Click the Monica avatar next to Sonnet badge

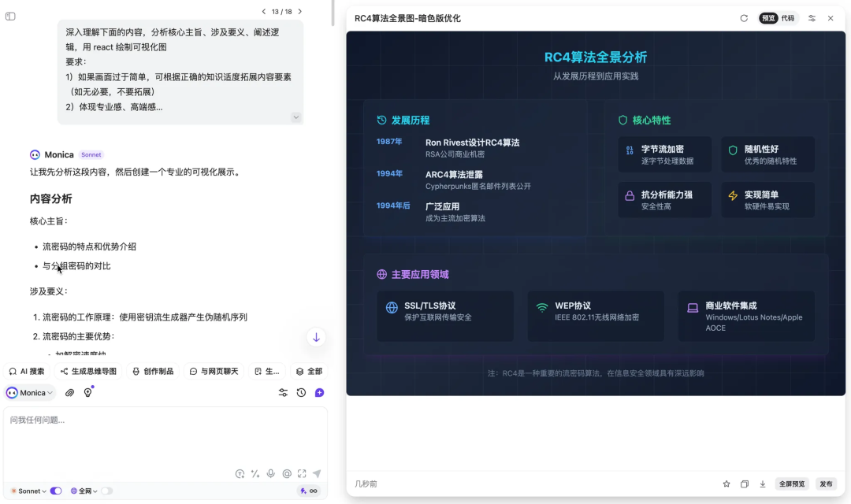(35, 154)
